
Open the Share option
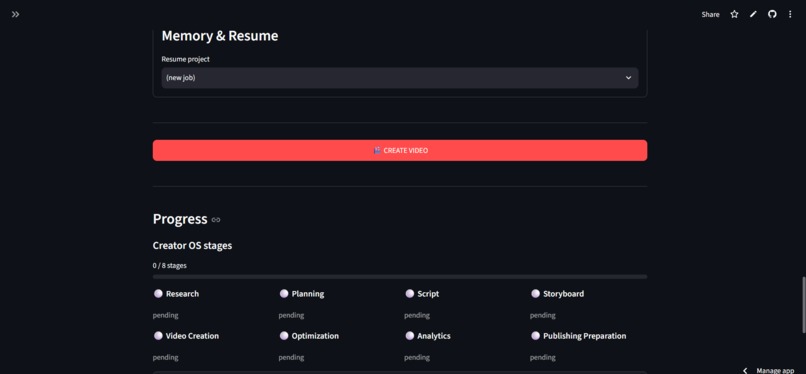[710, 14]
